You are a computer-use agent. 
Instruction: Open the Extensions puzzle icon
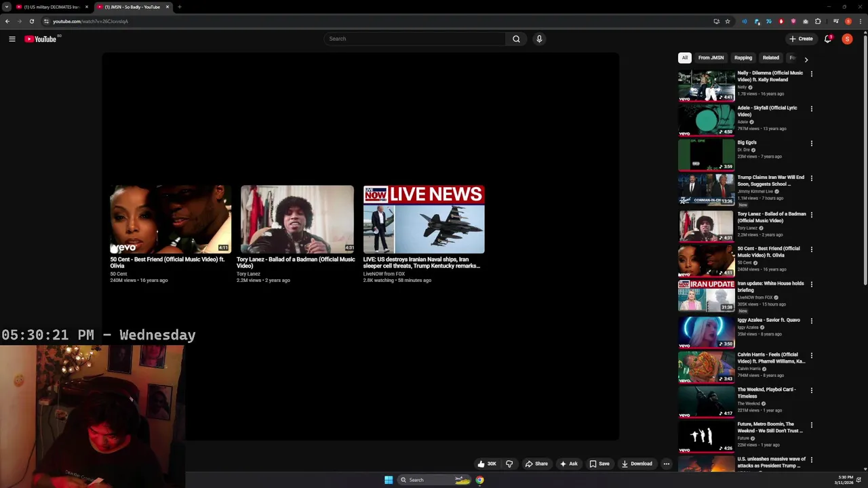[x=818, y=21]
